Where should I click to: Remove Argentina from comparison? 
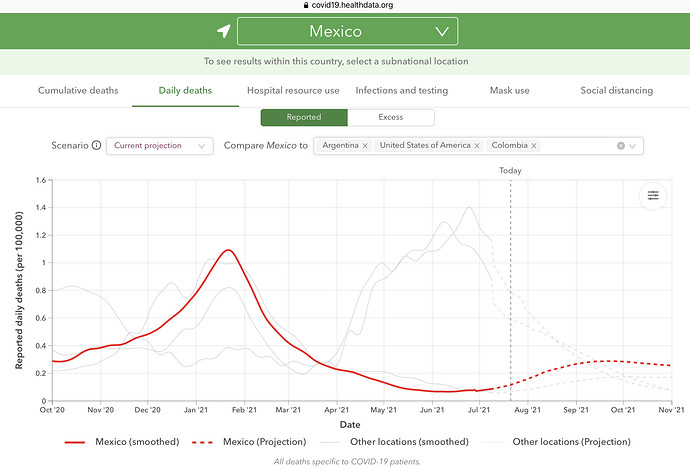[365, 146]
